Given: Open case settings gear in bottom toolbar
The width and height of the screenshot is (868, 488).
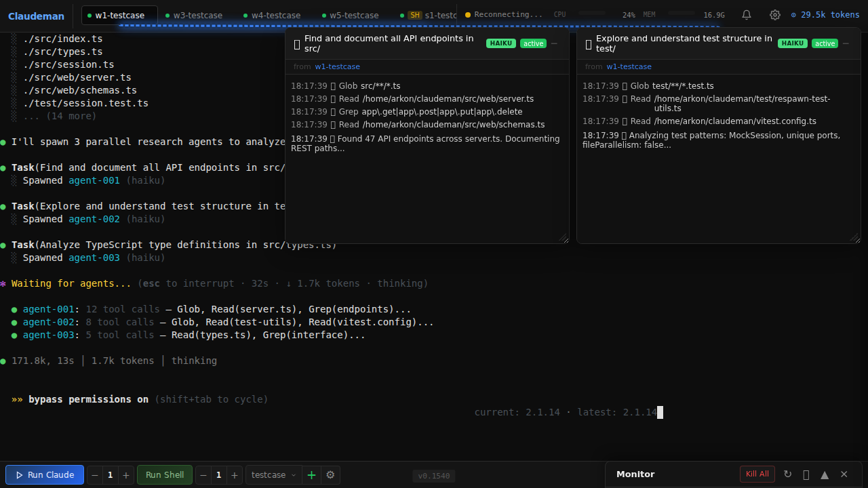Looking at the screenshot, I should (x=330, y=475).
